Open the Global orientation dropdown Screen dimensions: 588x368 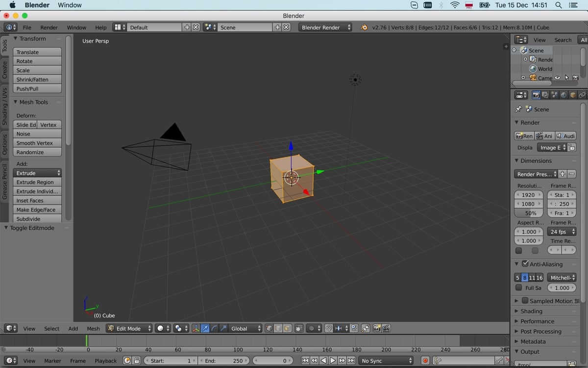coord(246,328)
